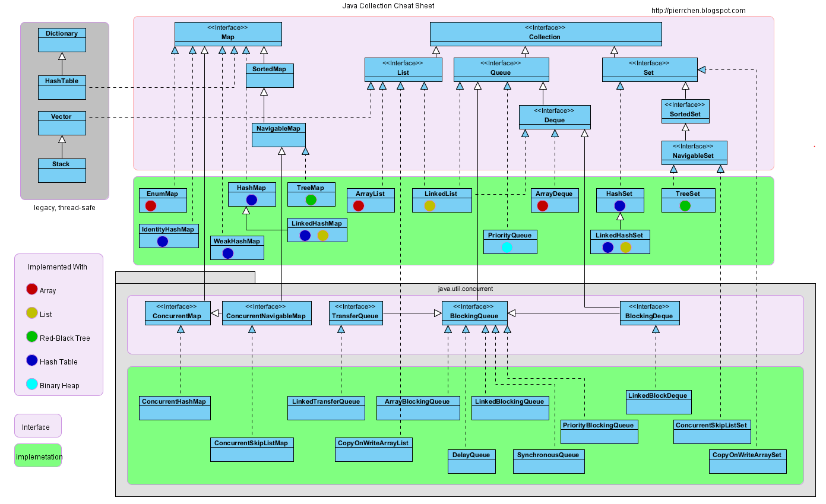
Task: Toggle the Interface legend entry
Action: point(37,426)
